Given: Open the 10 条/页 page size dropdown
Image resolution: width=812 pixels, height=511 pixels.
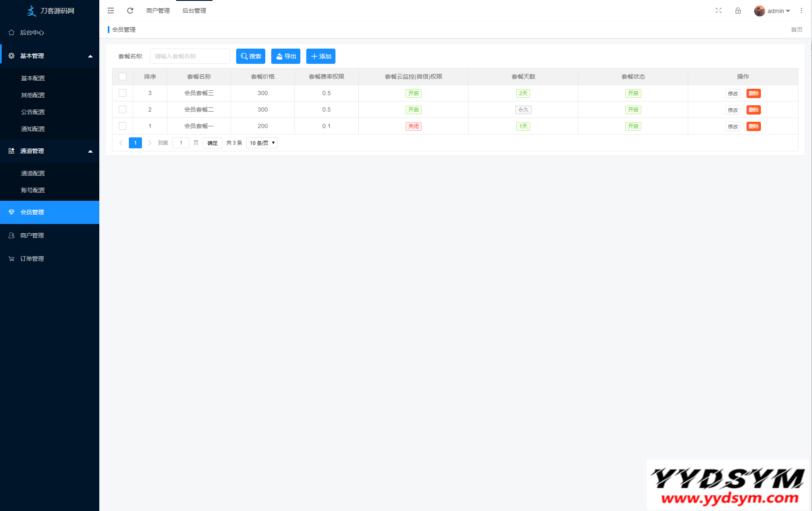Looking at the screenshot, I should [262, 143].
